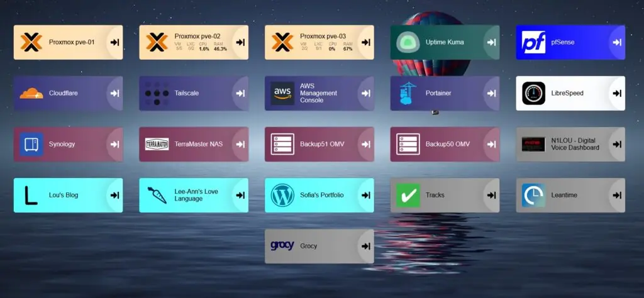Click the Proxmox logo on pve-03 card
644x298 pixels.
tap(282, 42)
